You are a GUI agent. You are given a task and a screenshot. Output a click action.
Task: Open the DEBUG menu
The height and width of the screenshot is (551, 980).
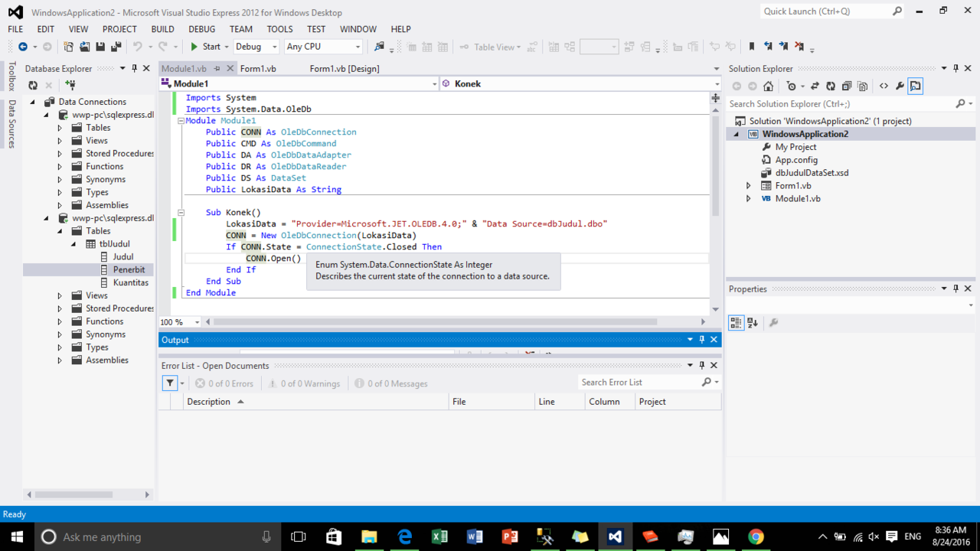202,29
